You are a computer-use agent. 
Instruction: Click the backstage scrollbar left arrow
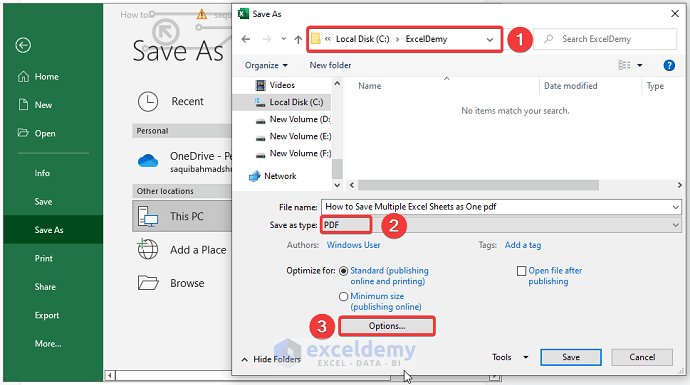[110, 376]
